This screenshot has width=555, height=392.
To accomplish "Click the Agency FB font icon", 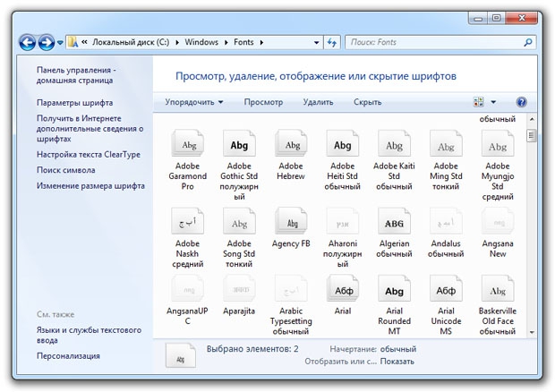I will 289,222.
